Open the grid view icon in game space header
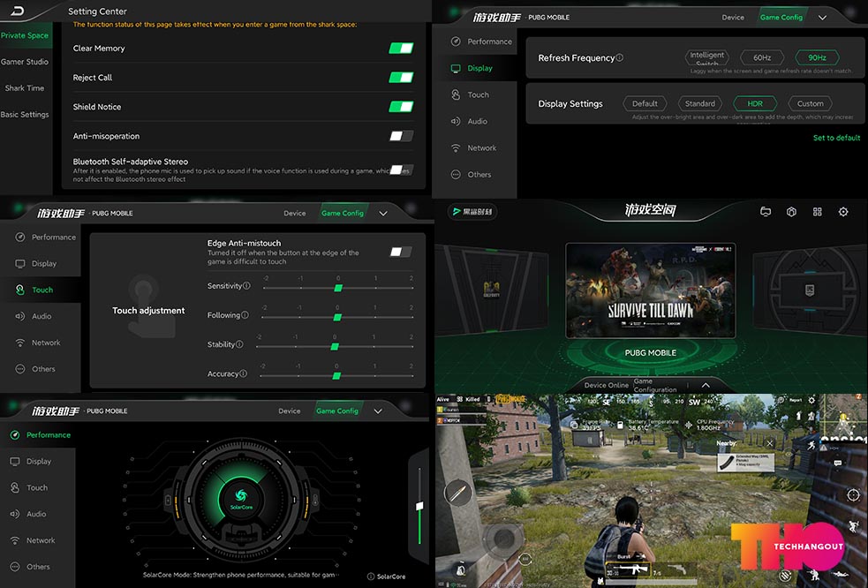Image resolution: width=868 pixels, height=588 pixels. click(x=817, y=212)
